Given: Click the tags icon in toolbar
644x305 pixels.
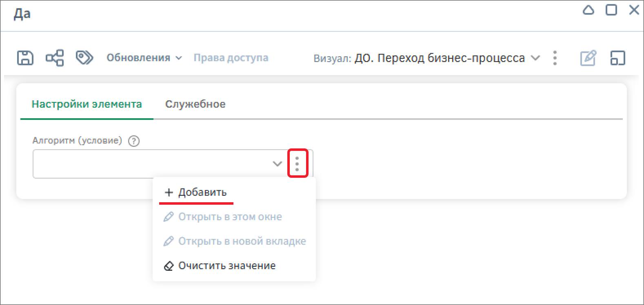Looking at the screenshot, I should click(x=84, y=58).
